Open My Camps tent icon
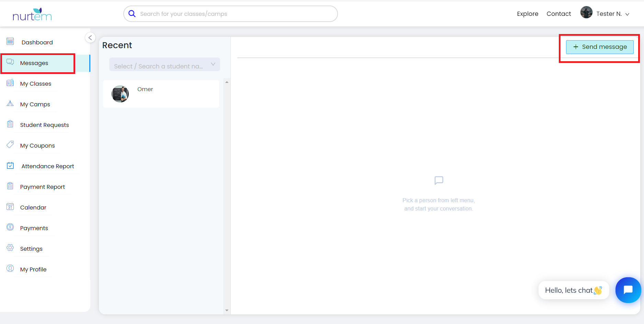This screenshot has height=324, width=644. tap(10, 103)
